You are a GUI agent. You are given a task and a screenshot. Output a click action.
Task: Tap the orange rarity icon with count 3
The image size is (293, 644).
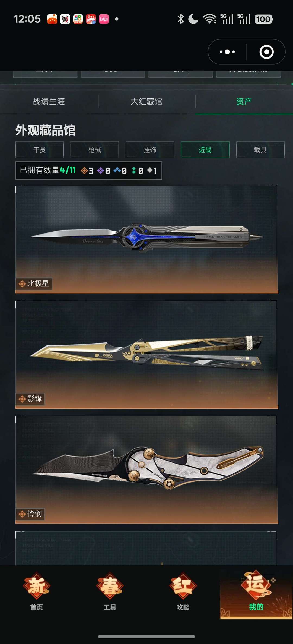pos(84,171)
